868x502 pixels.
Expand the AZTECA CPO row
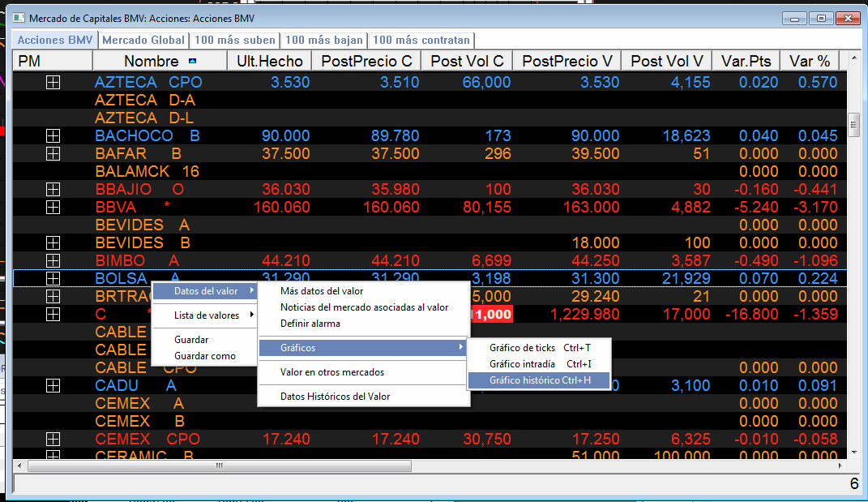click(x=53, y=83)
